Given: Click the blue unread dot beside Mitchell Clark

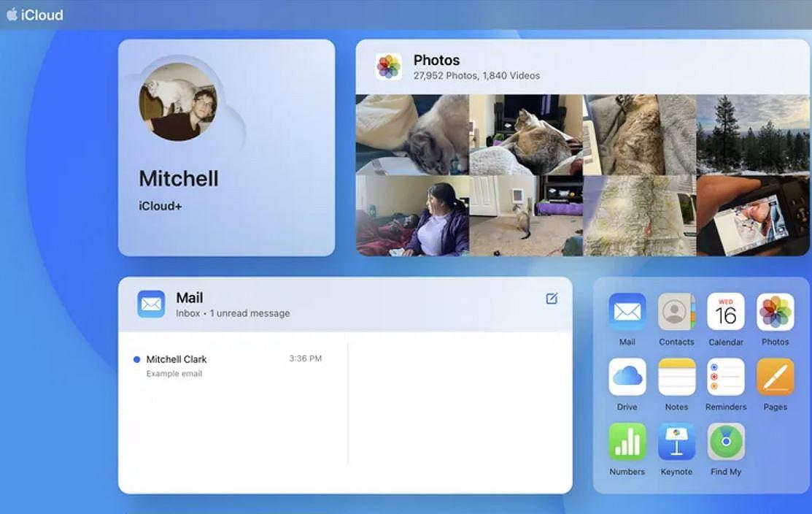Looking at the screenshot, I should point(136,358).
